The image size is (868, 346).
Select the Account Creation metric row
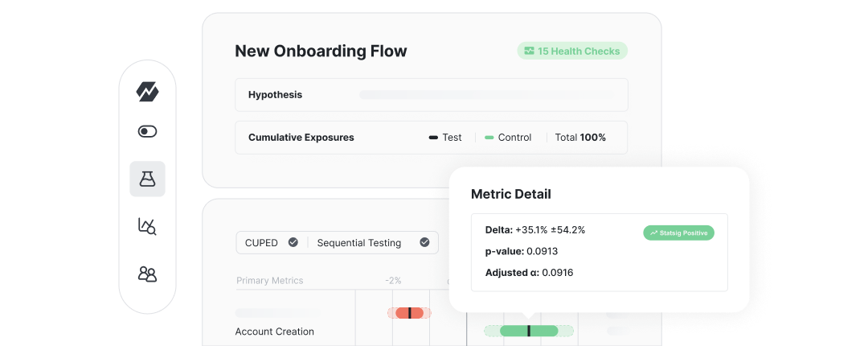274,332
